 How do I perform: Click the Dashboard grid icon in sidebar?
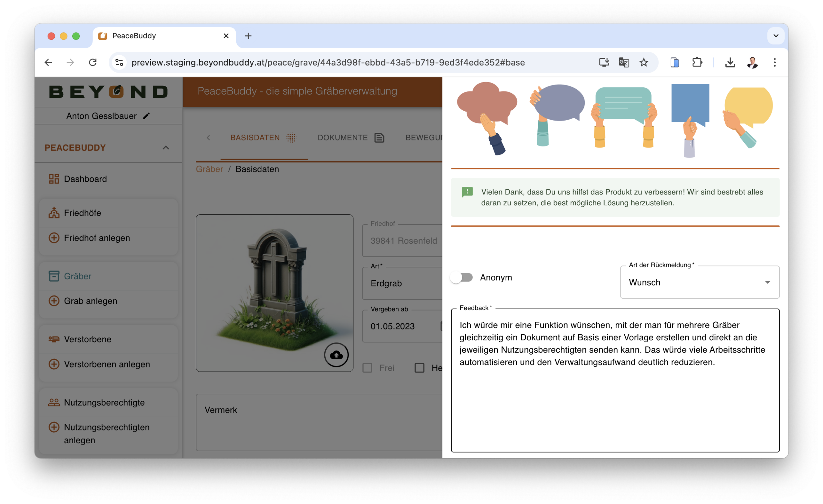click(54, 179)
